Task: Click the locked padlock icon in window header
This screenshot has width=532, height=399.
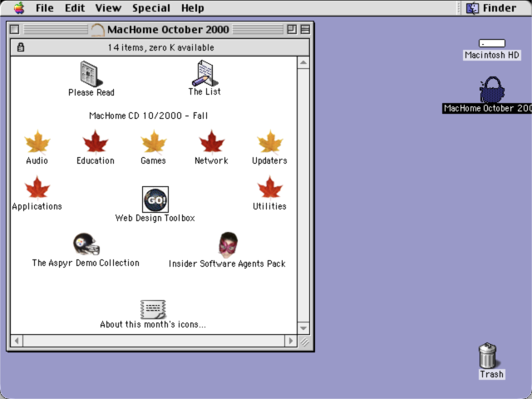Action: [21, 47]
